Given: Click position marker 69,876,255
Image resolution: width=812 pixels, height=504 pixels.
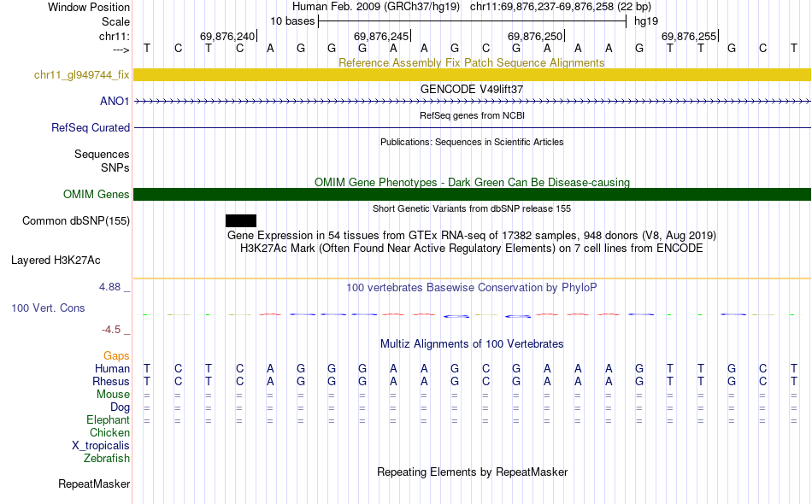Looking at the screenshot, I should [689, 36].
